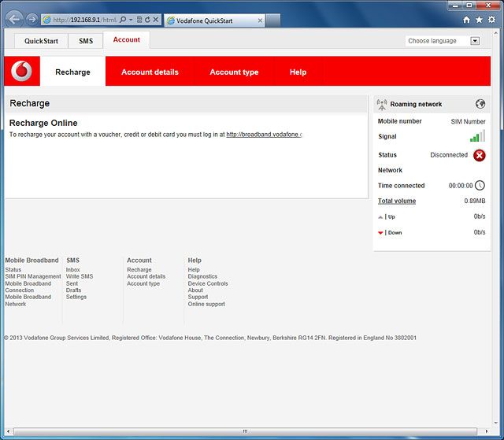Viewport: 504px width, 440px height.
Task: Open Online support footer link
Action: [206, 304]
